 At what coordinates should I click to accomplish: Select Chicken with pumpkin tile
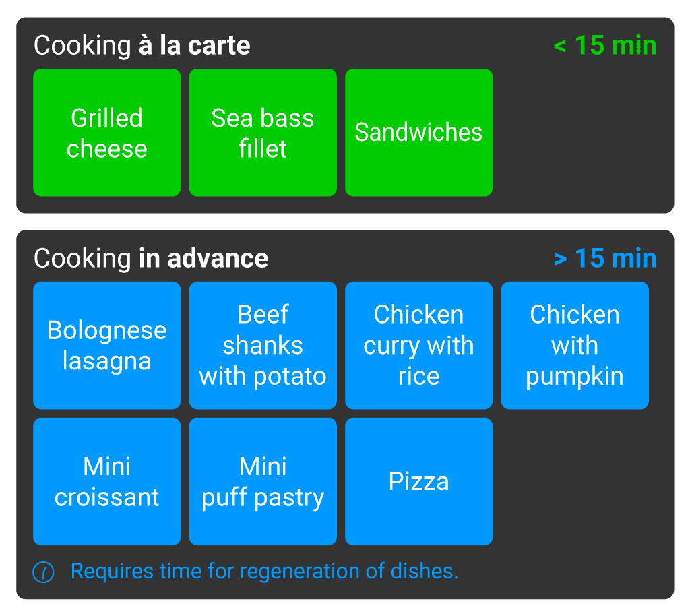point(575,345)
